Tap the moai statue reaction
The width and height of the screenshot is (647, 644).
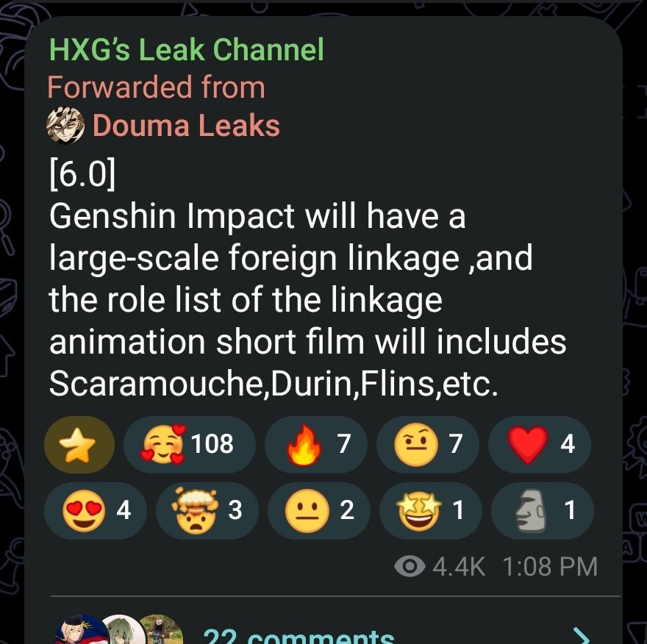coord(542,511)
